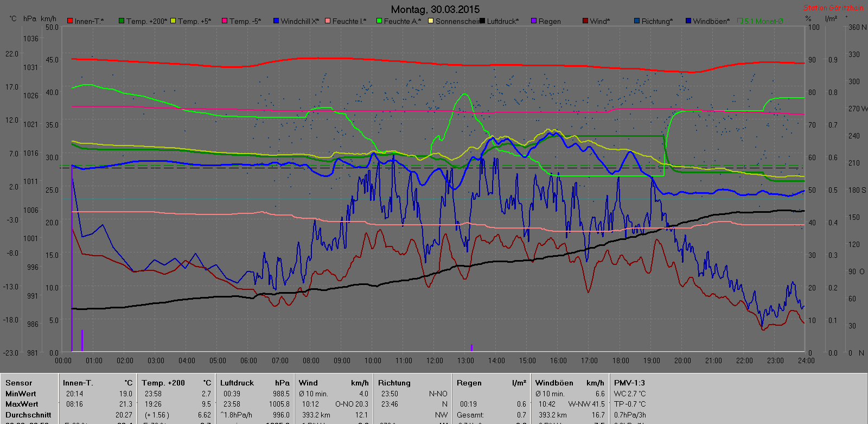Click the 'Innen-T.' table column header

(78, 383)
